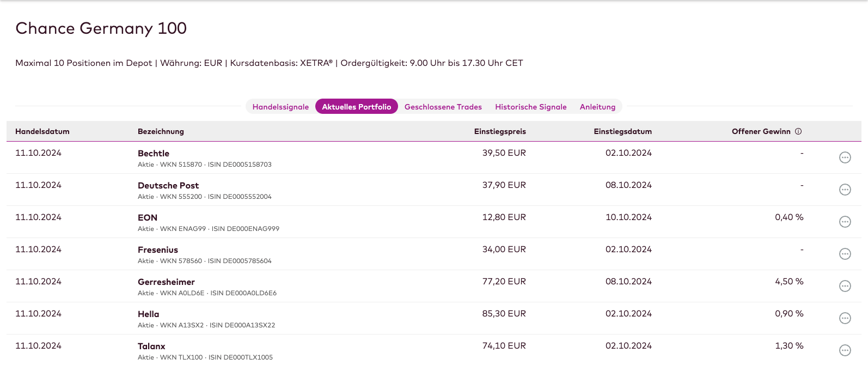Screen dimensions: 868x365
Task: Click Offener Gewinn column header
Action: click(x=761, y=131)
